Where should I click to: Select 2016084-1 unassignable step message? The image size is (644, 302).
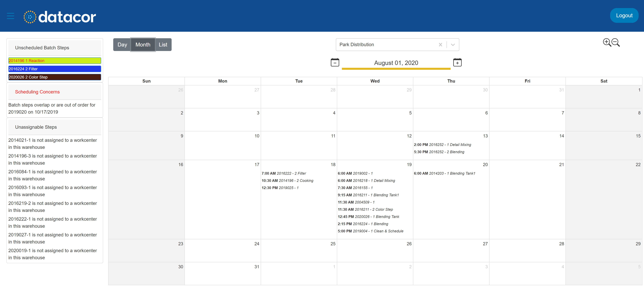tap(53, 175)
